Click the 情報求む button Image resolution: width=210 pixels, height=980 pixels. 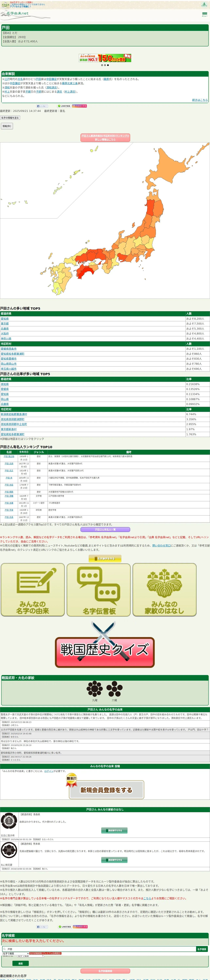[x=7, y=126]
